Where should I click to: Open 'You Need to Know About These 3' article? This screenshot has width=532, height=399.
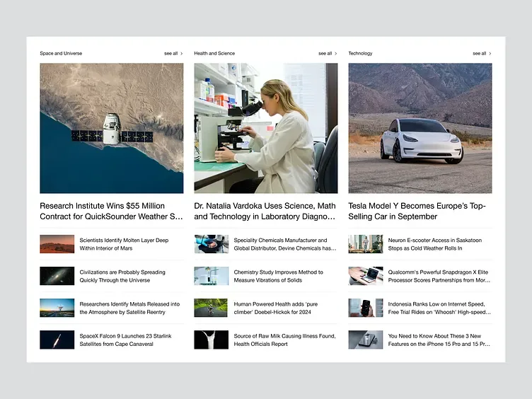click(x=439, y=340)
